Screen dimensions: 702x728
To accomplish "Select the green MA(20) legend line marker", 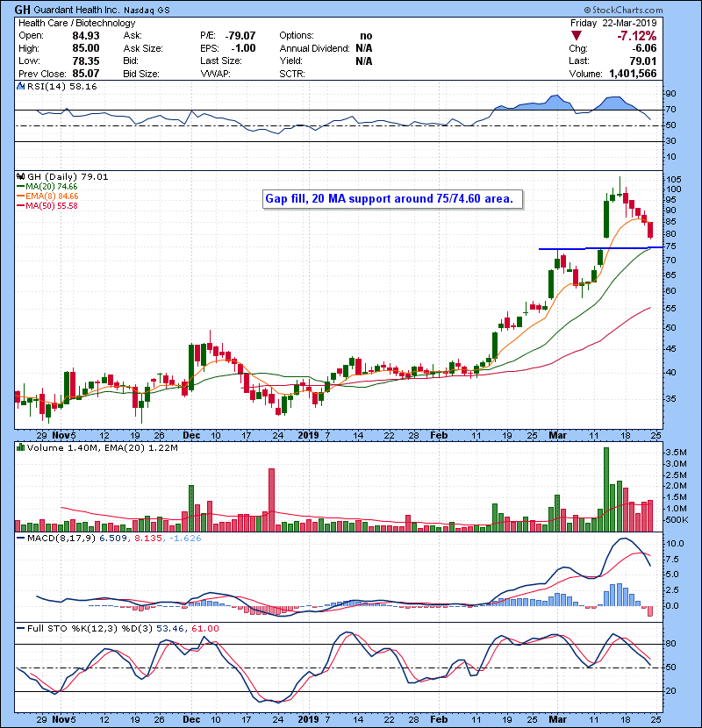I will pyautogui.click(x=21, y=187).
